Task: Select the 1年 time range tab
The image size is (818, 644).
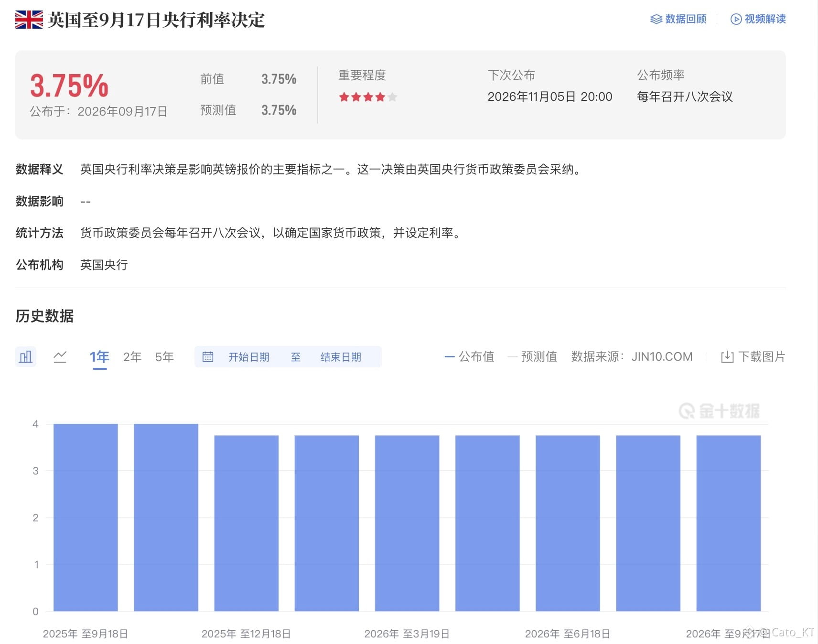Action: click(99, 357)
